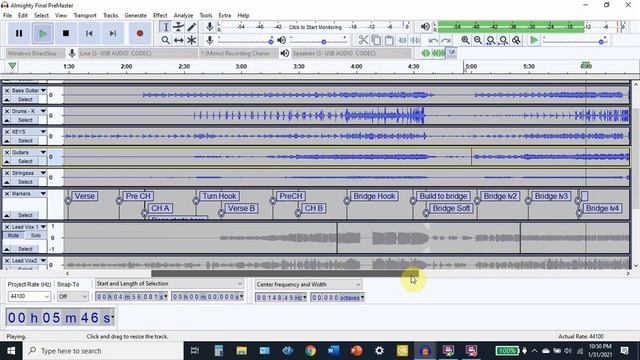Image resolution: width=640 pixels, height=360 pixels.
Task: Click the Play-at-Speed green button
Action: point(533,40)
